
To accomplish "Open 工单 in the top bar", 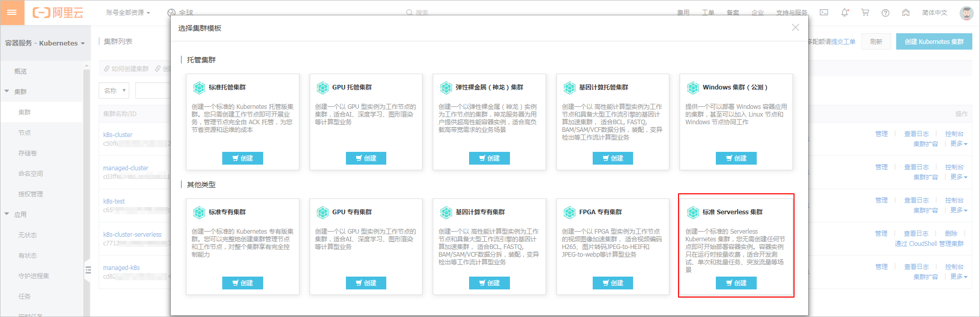I will (x=708, y=12).
